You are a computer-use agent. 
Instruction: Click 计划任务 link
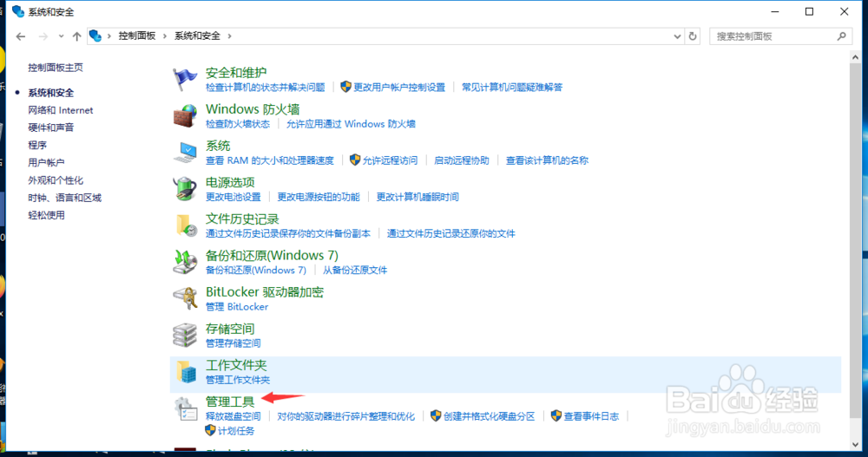click(236, 430)
